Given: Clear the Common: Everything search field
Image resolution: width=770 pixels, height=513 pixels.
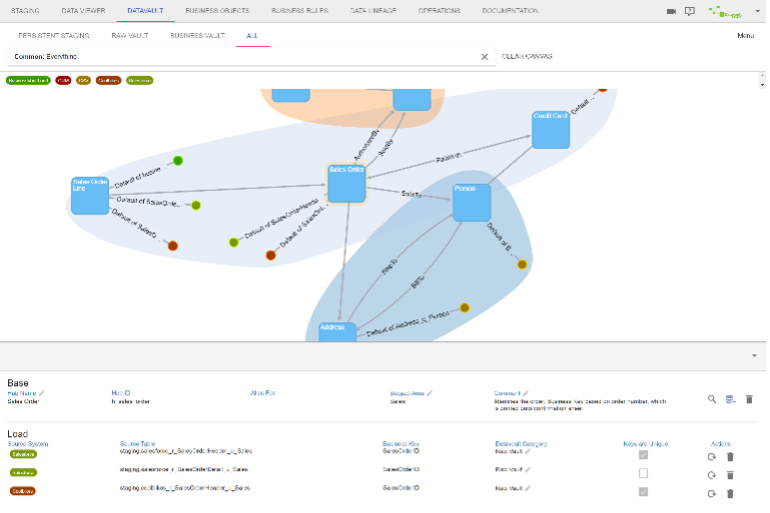Looking at the screenshot, I should (x=484, y=57).
